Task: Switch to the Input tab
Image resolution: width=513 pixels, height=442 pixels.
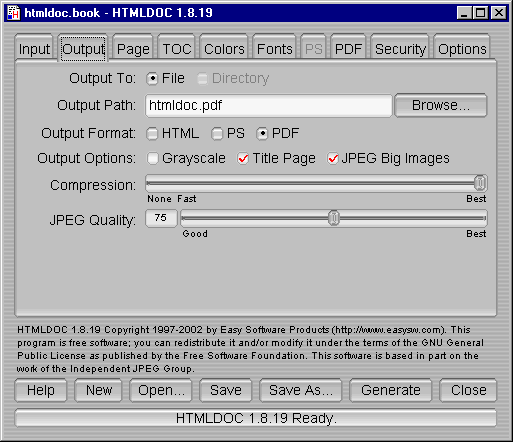Action: pyautogui.click(x=34, y=49)
